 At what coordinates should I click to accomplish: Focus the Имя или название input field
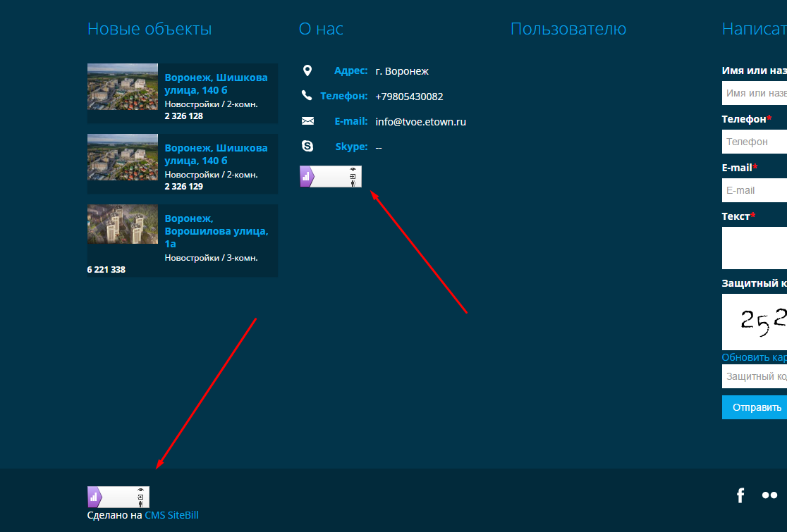click(x=755, y=93)
